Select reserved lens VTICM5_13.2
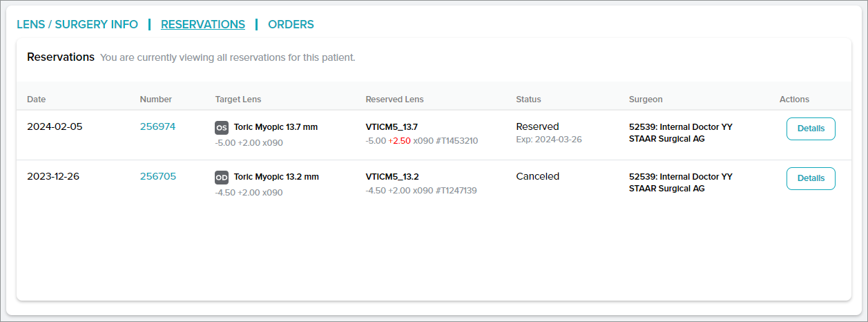Screen dimensions: 868x322 pyautogui.click(x=392, y=177)
